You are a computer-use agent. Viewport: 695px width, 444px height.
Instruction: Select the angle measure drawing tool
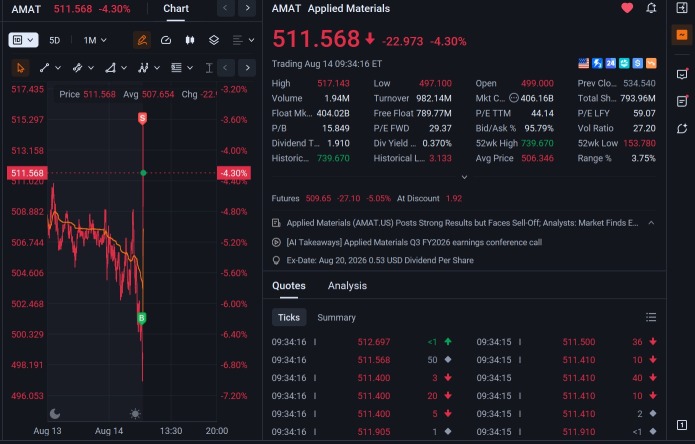tap(110, 68)
